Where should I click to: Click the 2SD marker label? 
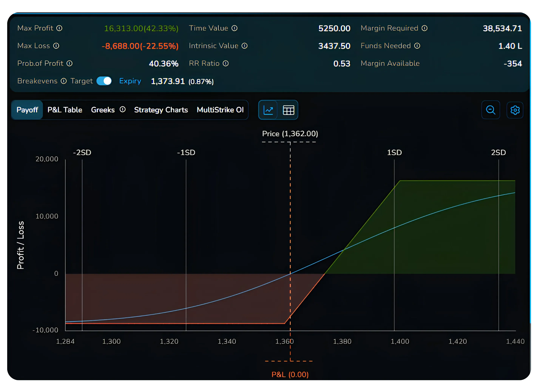(x=498, y=152)
